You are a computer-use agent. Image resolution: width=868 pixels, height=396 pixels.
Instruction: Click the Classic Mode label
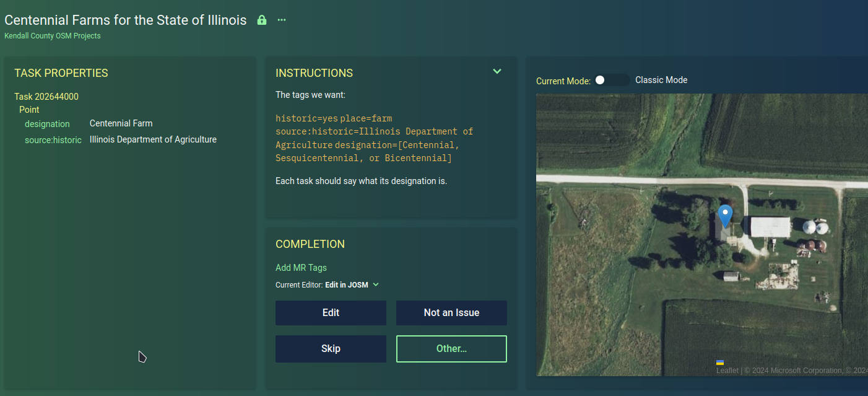tap(661, 80)
